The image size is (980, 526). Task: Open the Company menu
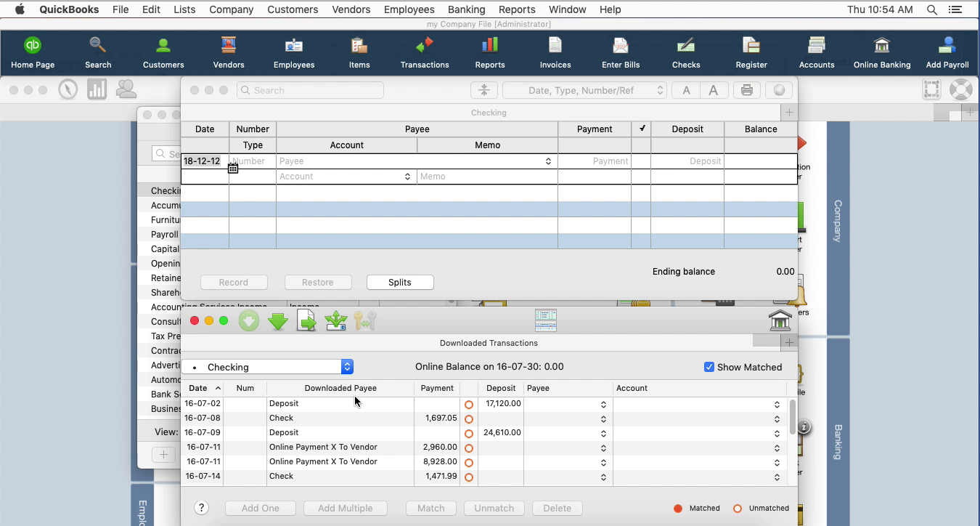[x=231, y=9]
